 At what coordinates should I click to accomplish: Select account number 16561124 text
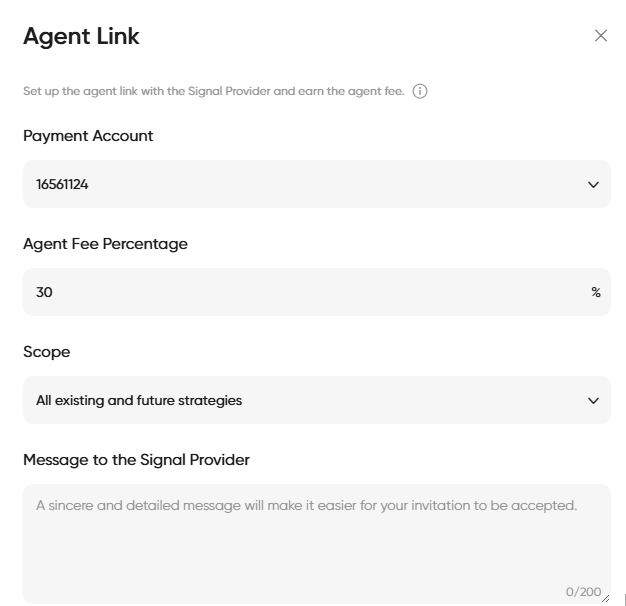click(x=62, y=184)
